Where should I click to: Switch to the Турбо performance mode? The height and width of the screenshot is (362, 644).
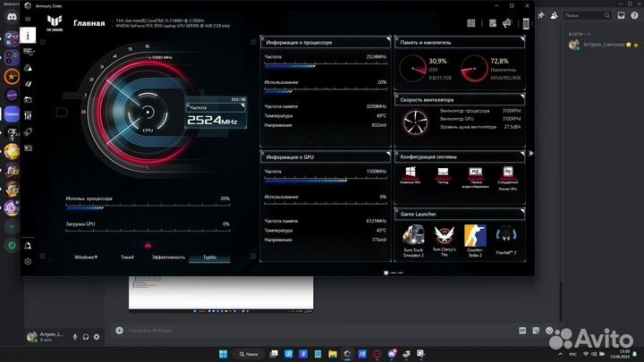[209, 257]
